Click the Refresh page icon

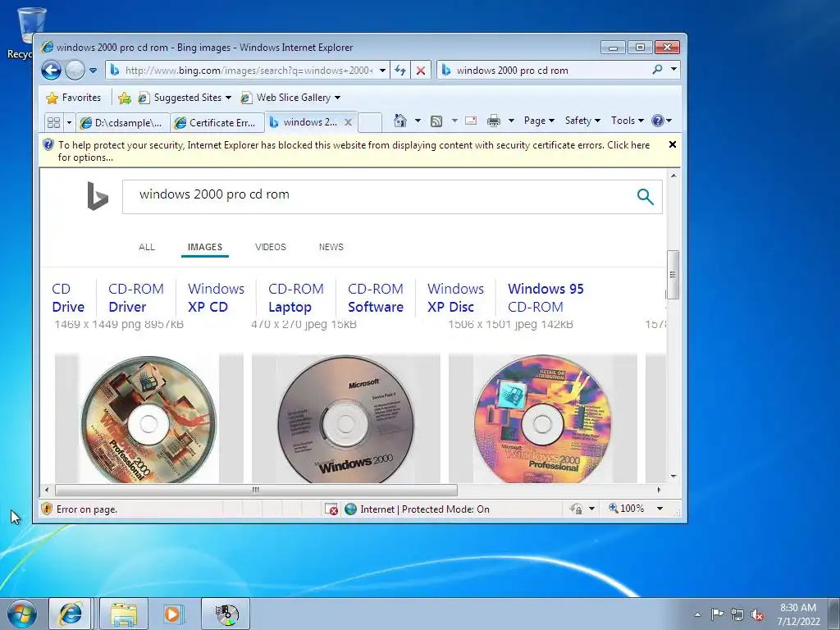pos(400,71)
